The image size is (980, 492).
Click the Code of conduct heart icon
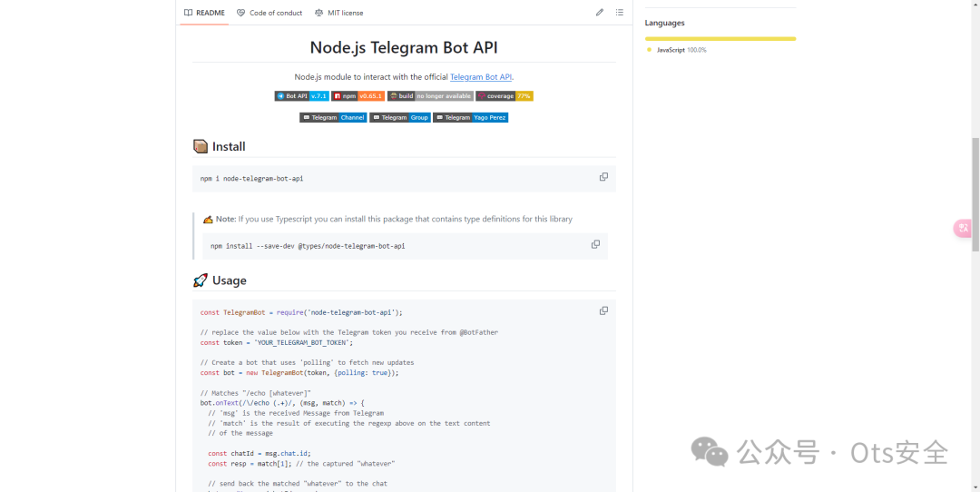[240, 13]
